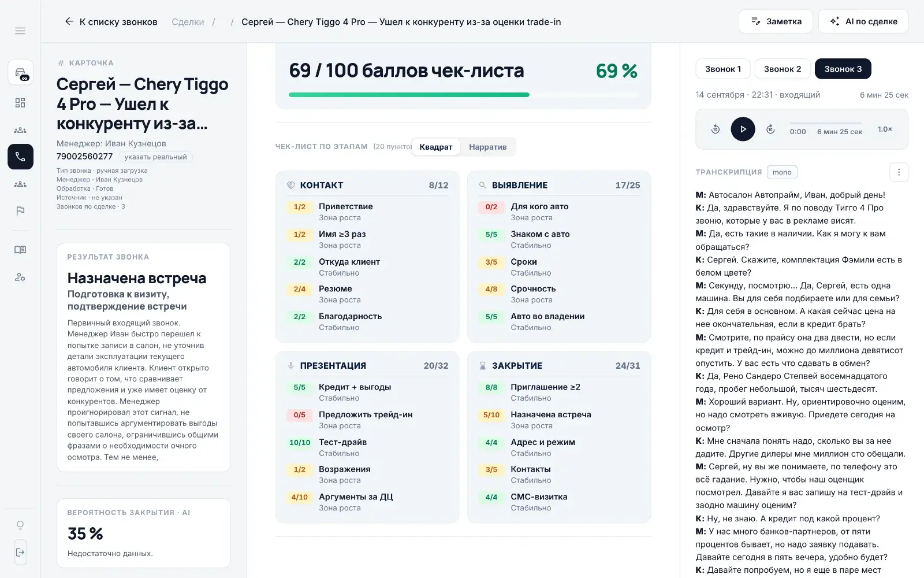Open the Контакты checklist item
This screenshot has width=924, height=578.
(559, 475)
